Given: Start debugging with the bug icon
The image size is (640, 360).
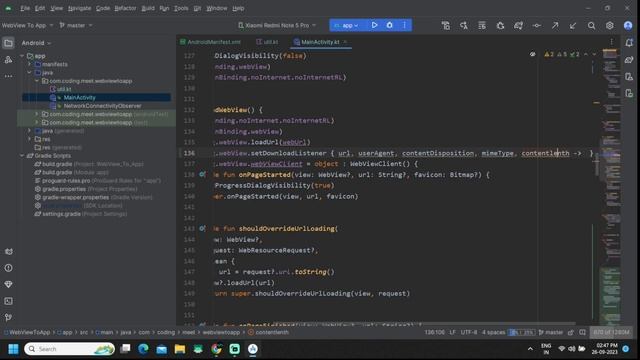Looking at the screenshot, I should [389, 25].
